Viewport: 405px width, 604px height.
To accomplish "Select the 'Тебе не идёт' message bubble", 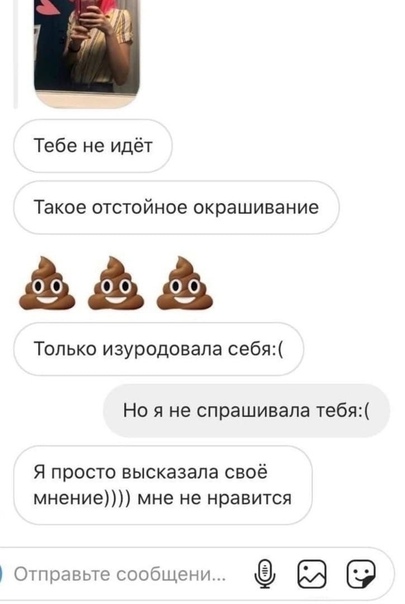I will (x=93, y=146).
